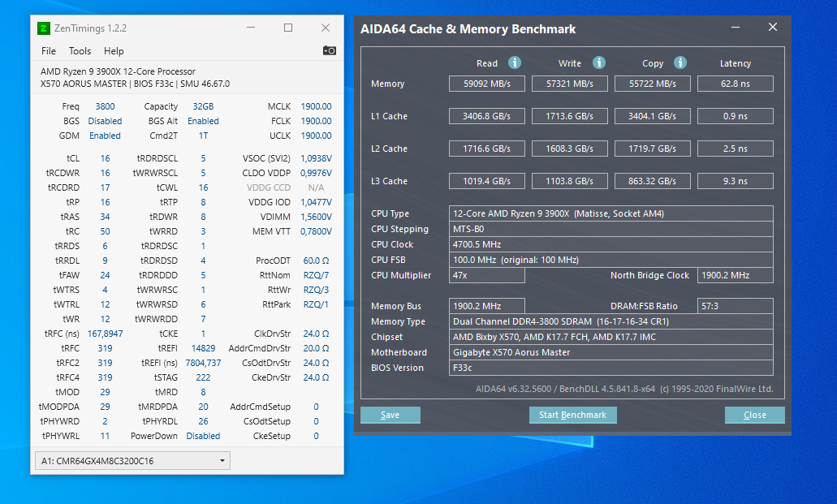837x504 pixels.
Task: Click the tRFC (ns) value 167,8947
Action: 106,334
